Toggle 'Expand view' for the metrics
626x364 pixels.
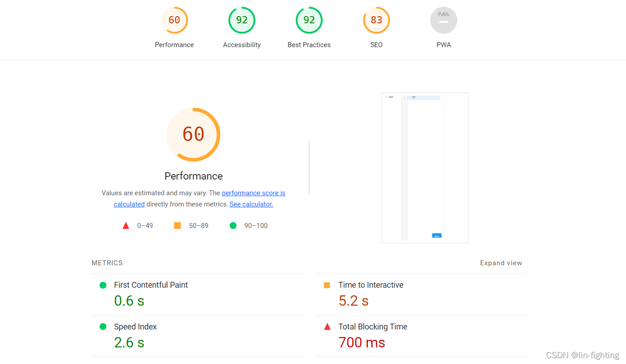[501, 263]
